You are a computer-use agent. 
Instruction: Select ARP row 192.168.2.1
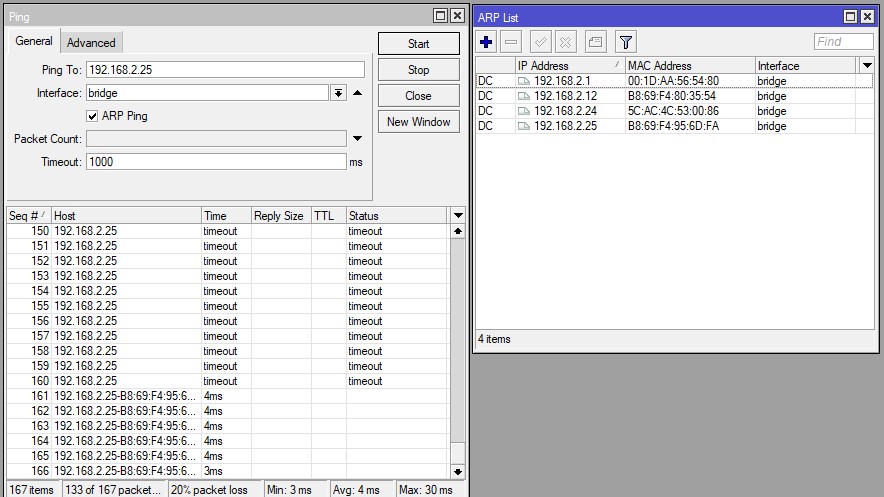pos(674,81)
